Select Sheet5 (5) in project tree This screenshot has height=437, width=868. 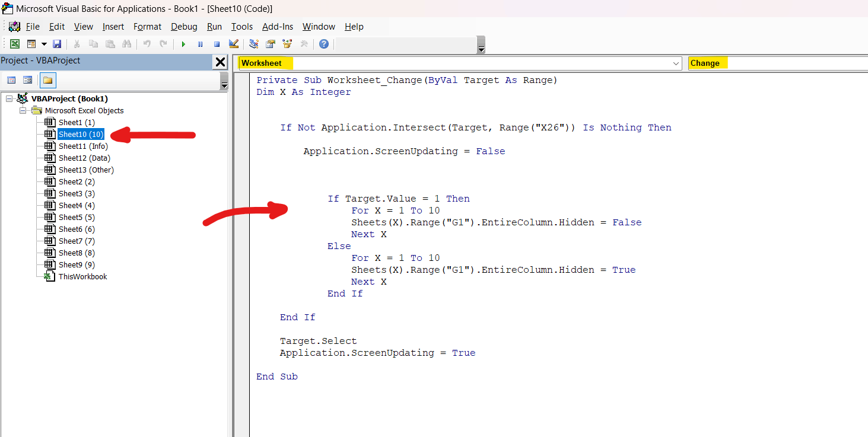coord(77,217)
